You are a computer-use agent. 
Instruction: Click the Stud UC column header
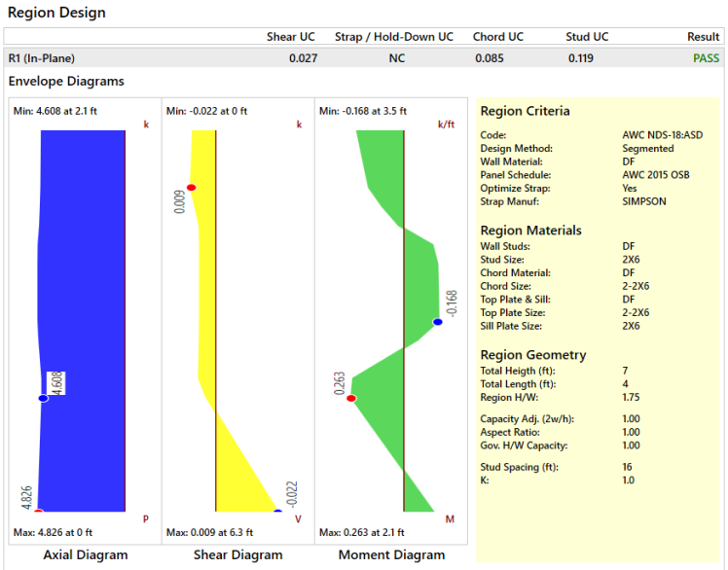click(587, 37)
